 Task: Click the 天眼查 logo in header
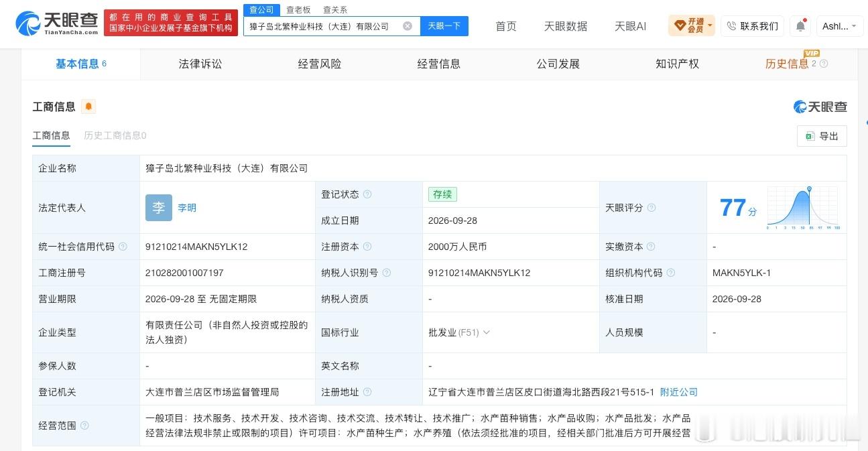coord(56,23)
